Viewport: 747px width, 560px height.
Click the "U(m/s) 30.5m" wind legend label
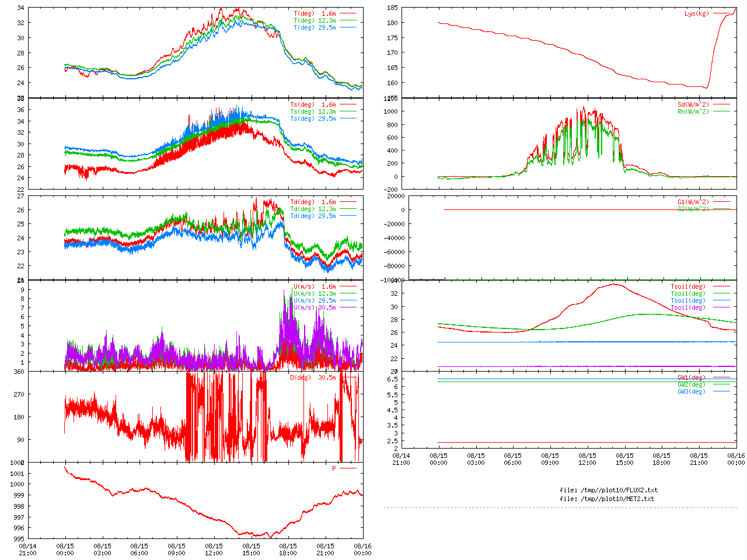point(315,307)
